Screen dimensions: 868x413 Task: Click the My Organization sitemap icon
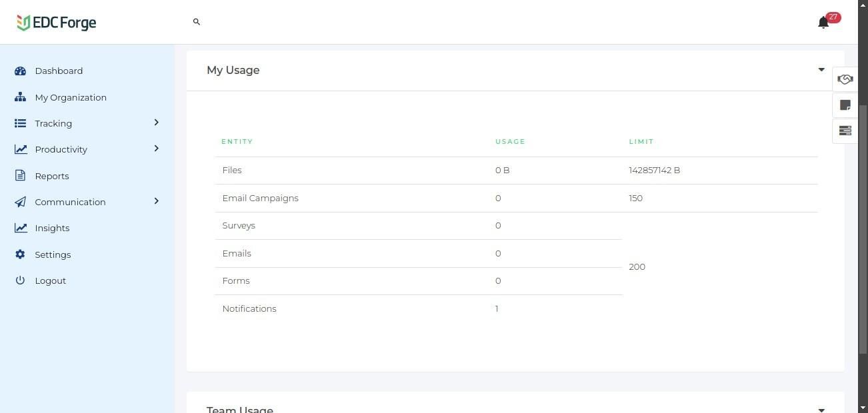point(20,97)
